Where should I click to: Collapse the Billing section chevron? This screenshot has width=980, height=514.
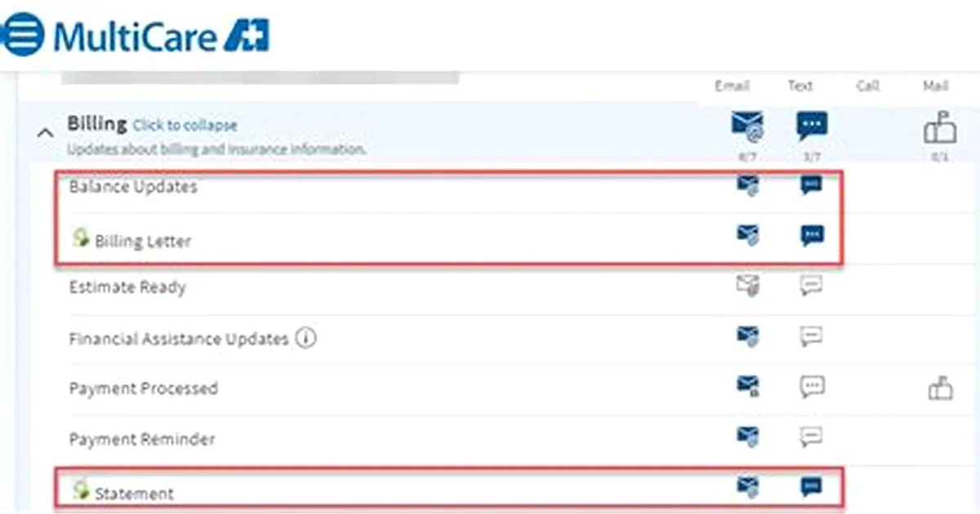click(x=47, y=131)
